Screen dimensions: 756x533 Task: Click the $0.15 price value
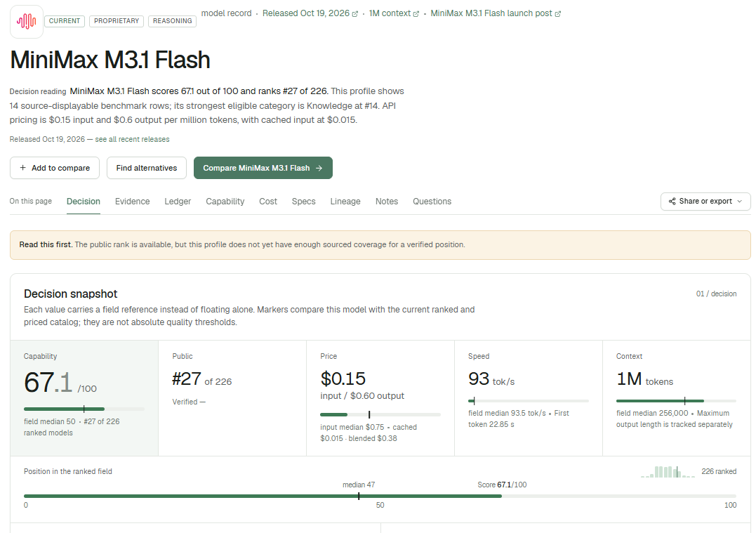(343, 379)
